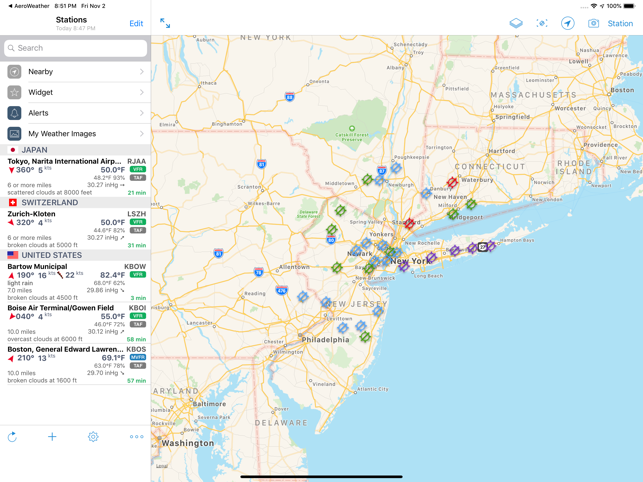Select the Zurich-Kloten station entry
643x482 pixels.
coord(75,229)
